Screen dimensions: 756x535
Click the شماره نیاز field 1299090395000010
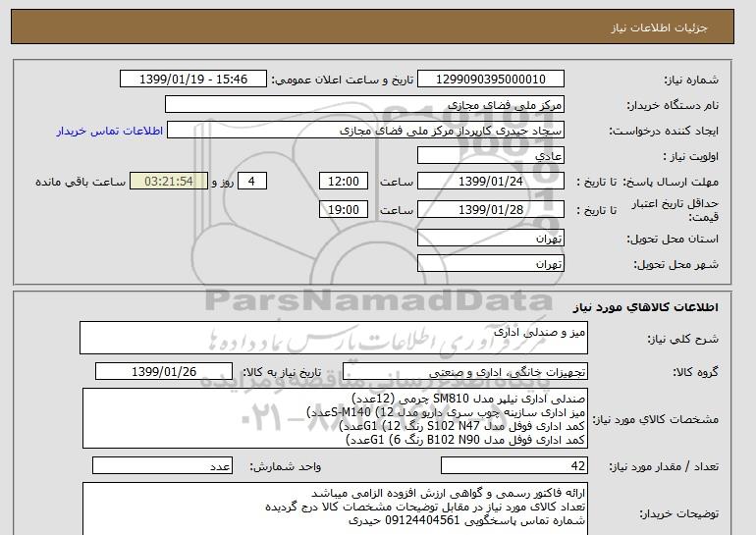[x=491, y=79]
